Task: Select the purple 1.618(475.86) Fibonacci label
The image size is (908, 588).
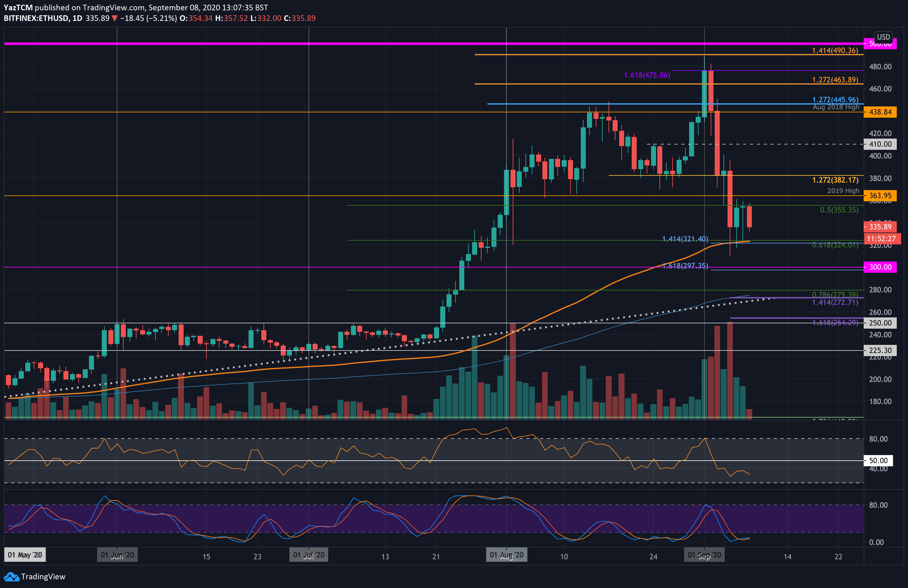Action: [x=647, y=76]
